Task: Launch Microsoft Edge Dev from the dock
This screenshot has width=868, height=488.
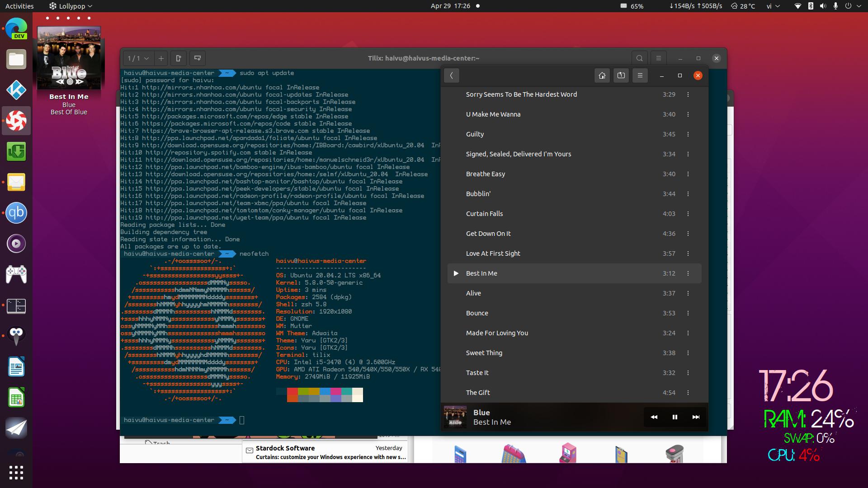Action: point(16,28)
